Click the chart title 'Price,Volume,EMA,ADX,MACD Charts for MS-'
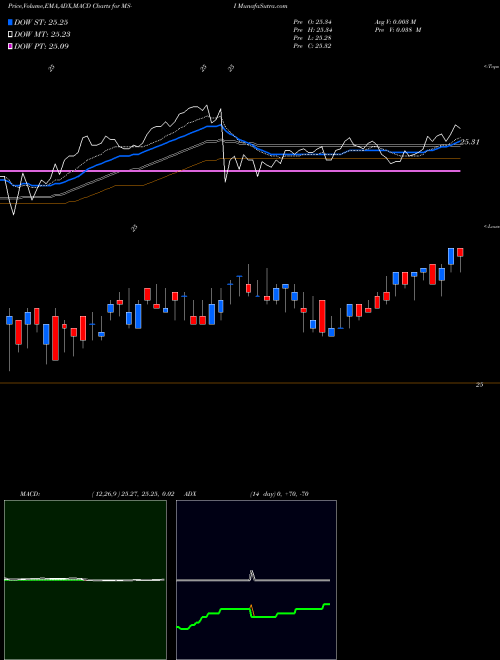500x660 pixels. (70, 6)
